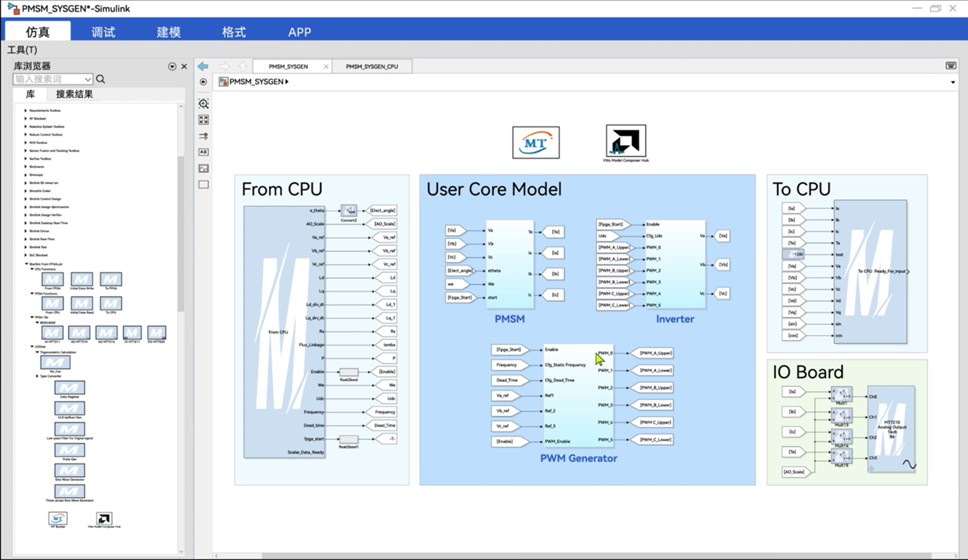
Task: Open 调试 ribbon tab
Action: tap(103, 32)
